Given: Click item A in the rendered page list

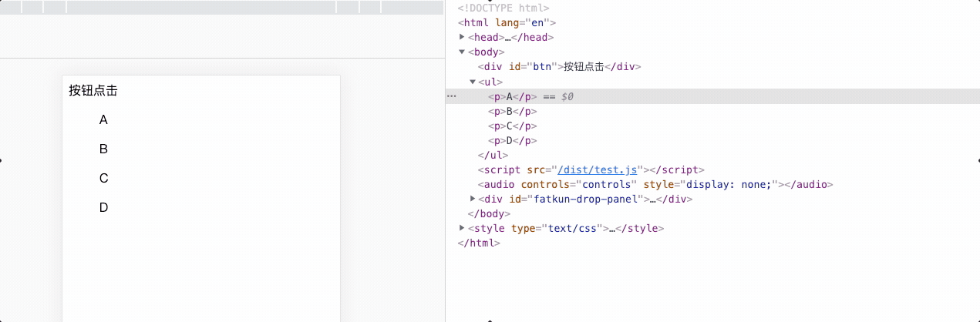Looking at the screenshot, I should click(103, 120).
